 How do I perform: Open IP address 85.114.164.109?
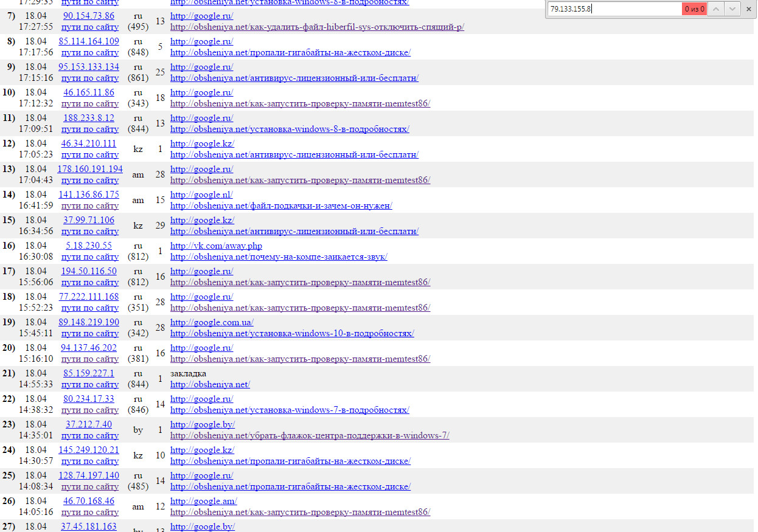(x=89, y=41)
